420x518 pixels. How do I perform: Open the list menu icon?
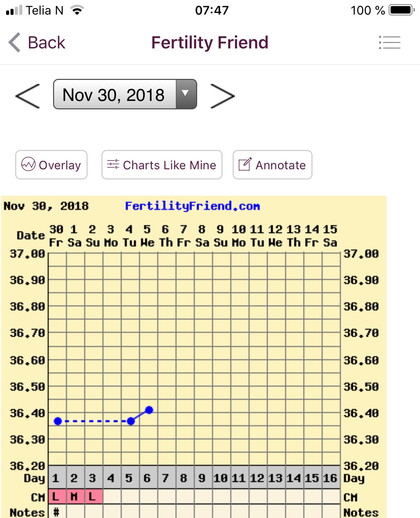pos(390,43)
